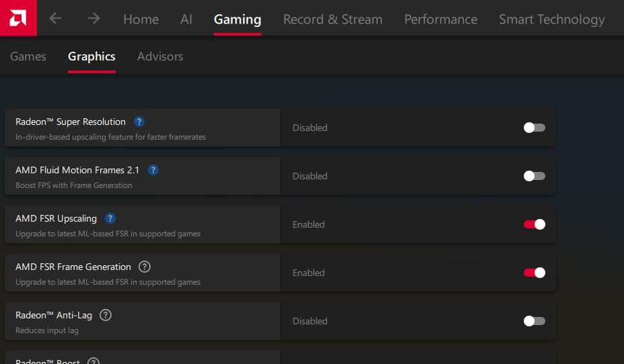Open AMD FSR Upscaling help icon

coord(111,218)
